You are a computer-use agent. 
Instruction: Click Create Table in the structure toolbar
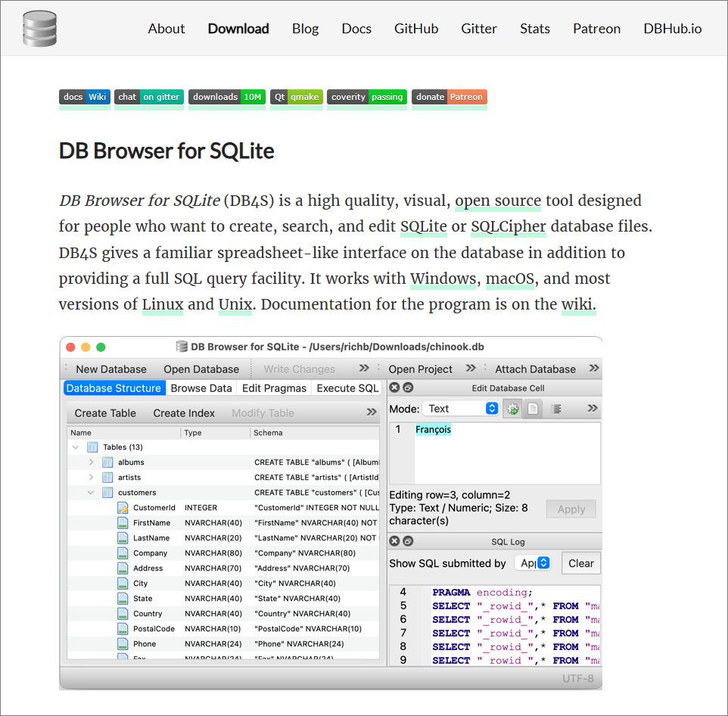click(105, 413)
